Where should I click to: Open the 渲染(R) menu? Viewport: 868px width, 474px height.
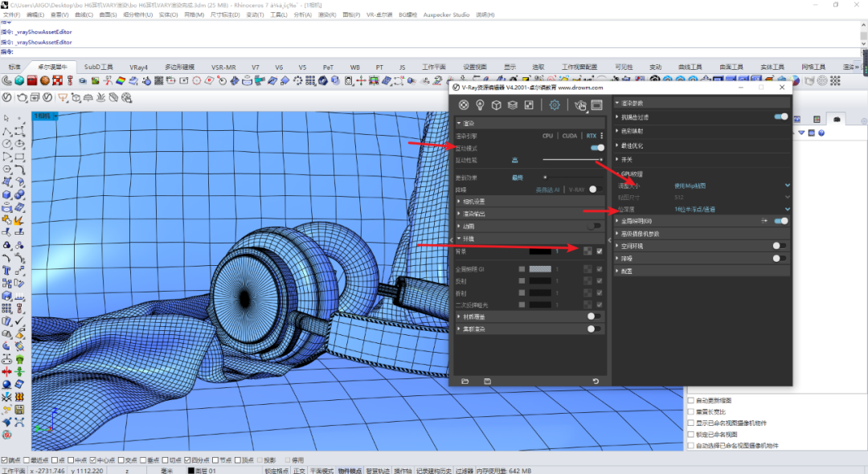pyautogui.click(x=326, y=15)
